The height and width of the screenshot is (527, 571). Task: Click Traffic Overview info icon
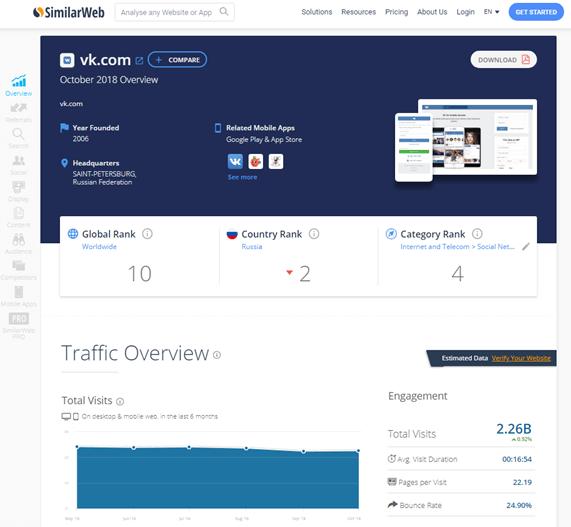click(217, 355)
